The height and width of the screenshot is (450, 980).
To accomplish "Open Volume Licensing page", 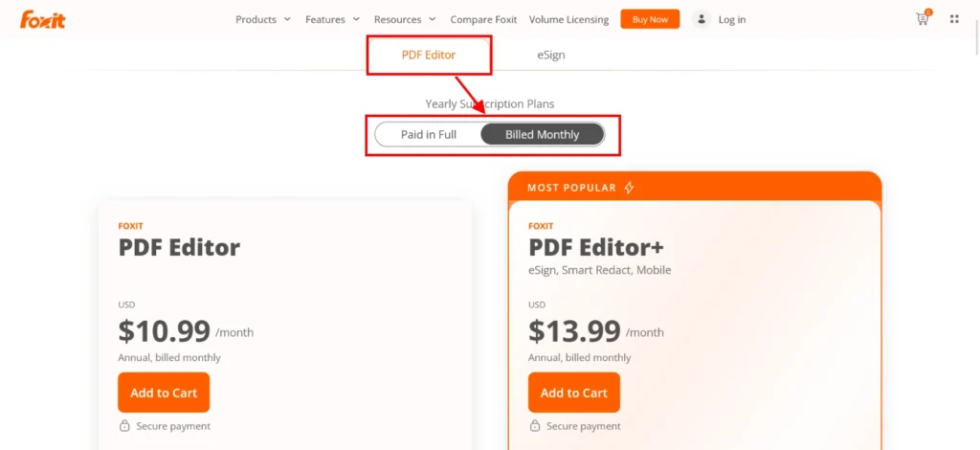I will point(568,19).
